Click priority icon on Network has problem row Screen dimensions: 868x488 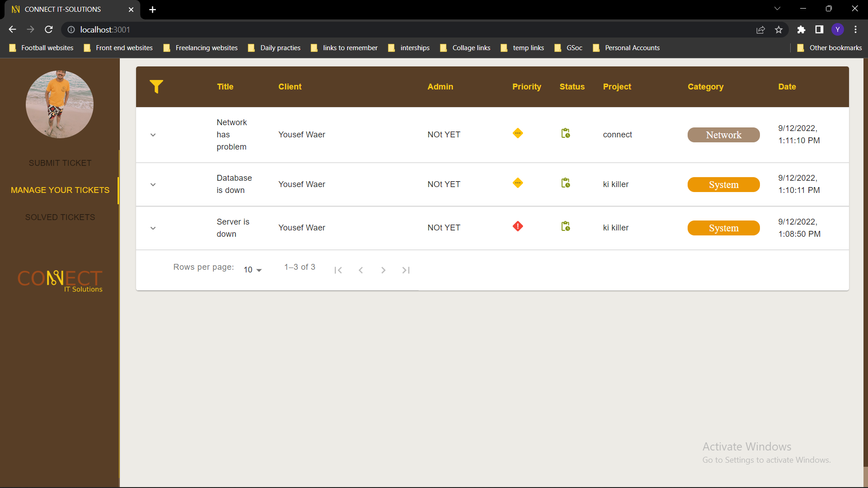click(x=518, y=133)
